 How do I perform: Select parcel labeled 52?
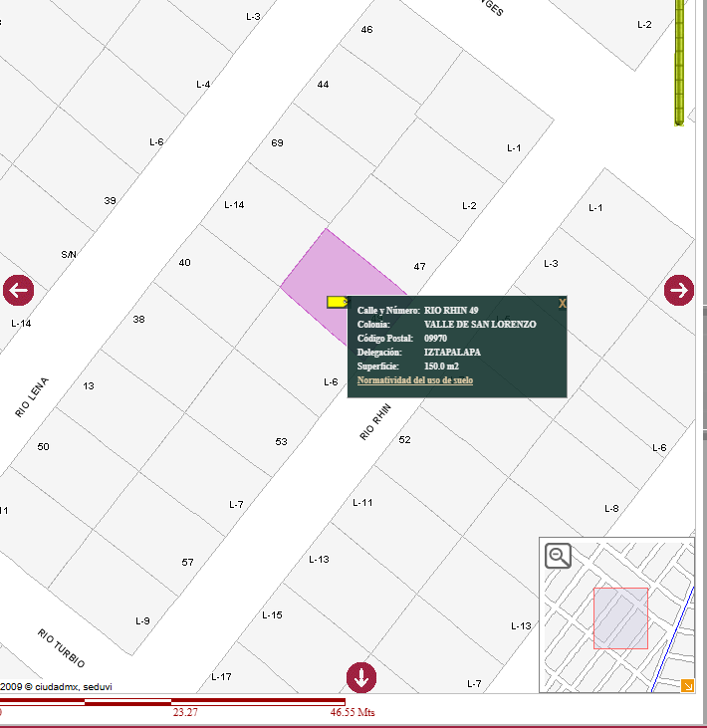click(405, 440)
